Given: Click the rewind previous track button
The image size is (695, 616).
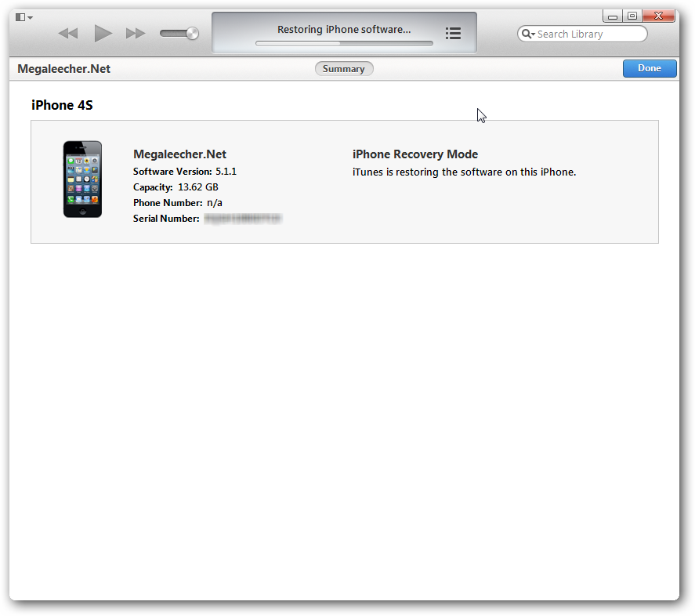Looking at the screenshot, I should pyautogui.click(x=68, y=33).
